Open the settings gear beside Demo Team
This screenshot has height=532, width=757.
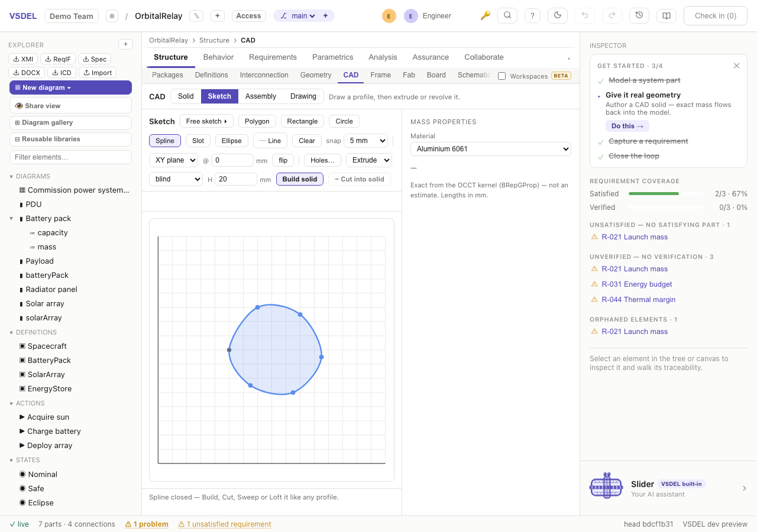[112, 16]
